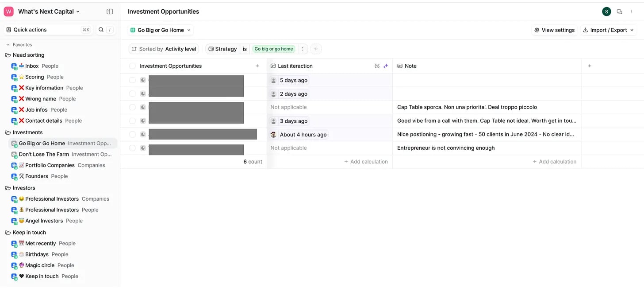This screenshot has height=288, width=644.
Task: Open the comments icon at top right
Action: click(x=619, y=12)
